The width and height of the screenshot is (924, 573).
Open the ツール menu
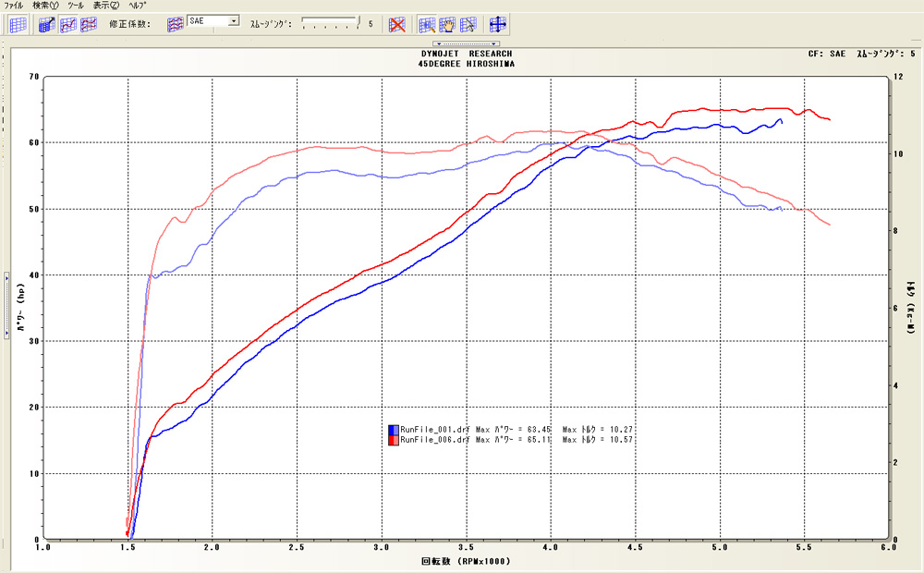(75, 6)
